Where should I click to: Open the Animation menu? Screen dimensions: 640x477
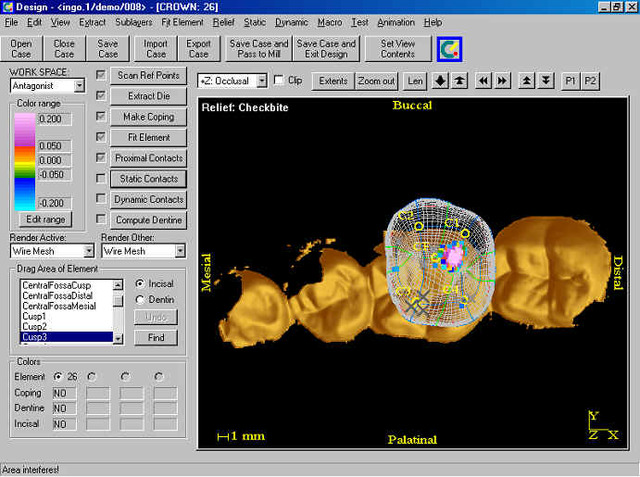(396, 22)
